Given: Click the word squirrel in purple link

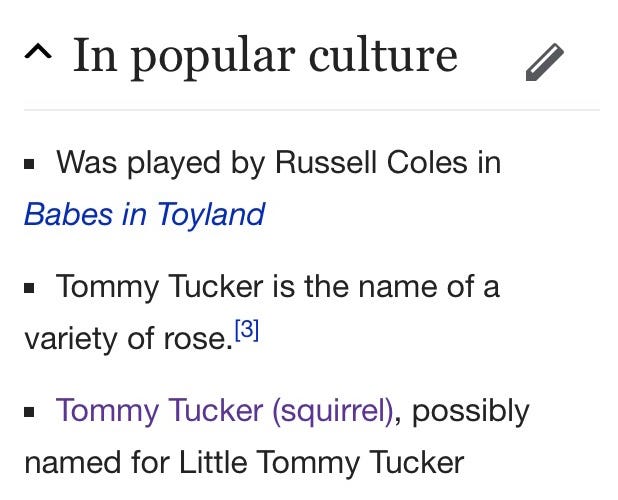Looking at the screenshot, I should pyautogui.click(x=333, y=411).
